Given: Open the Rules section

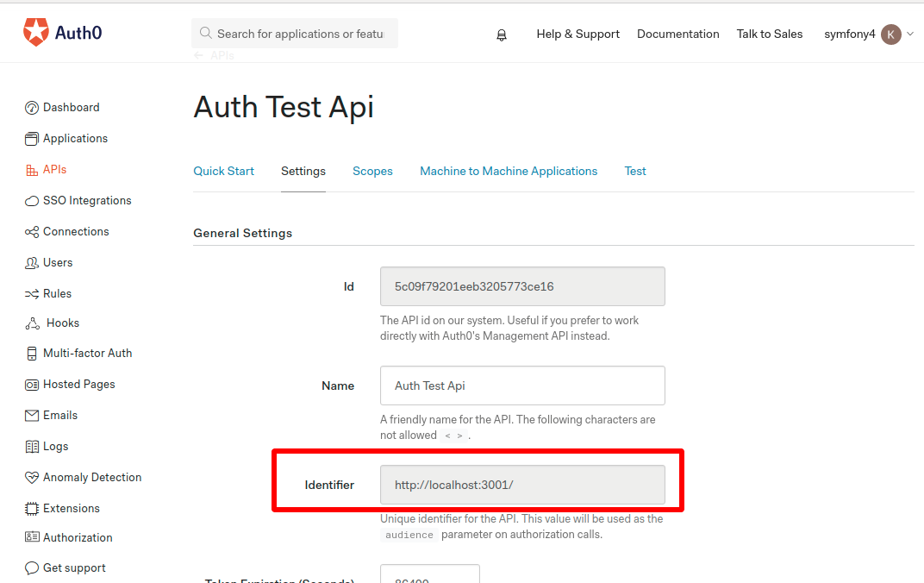Looking at the screenshot, I should [x=56, y=293].
